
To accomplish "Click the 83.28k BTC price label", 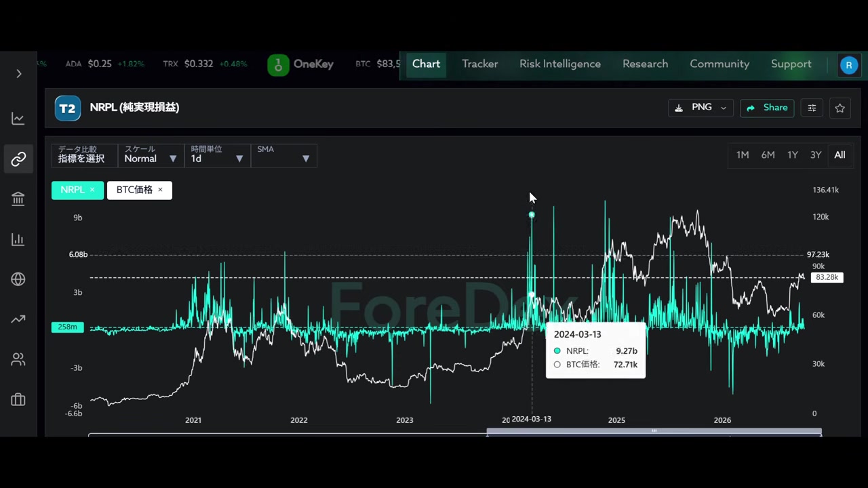I will pos(827,277).
